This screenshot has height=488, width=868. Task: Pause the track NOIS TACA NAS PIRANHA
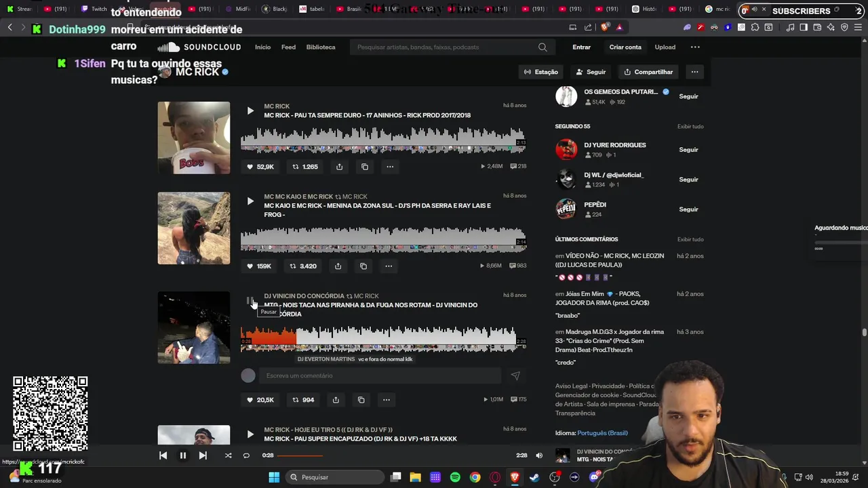(250, 300)
